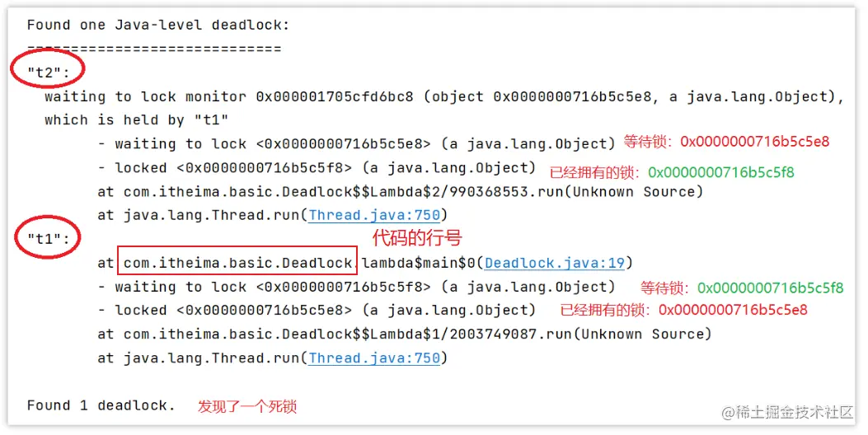Click the monitor address 0x000001705cfd6bc8
The width and height of the screenshot is (868, 435).
[x=334, y=97]
